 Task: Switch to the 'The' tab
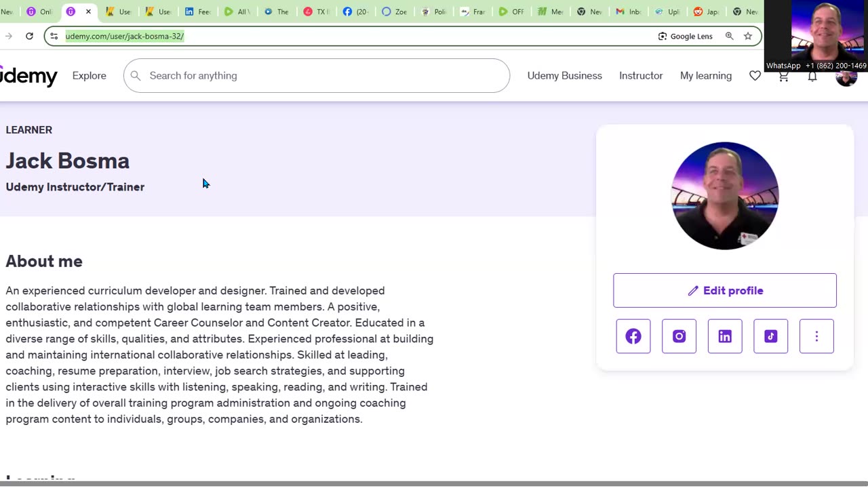277,12
